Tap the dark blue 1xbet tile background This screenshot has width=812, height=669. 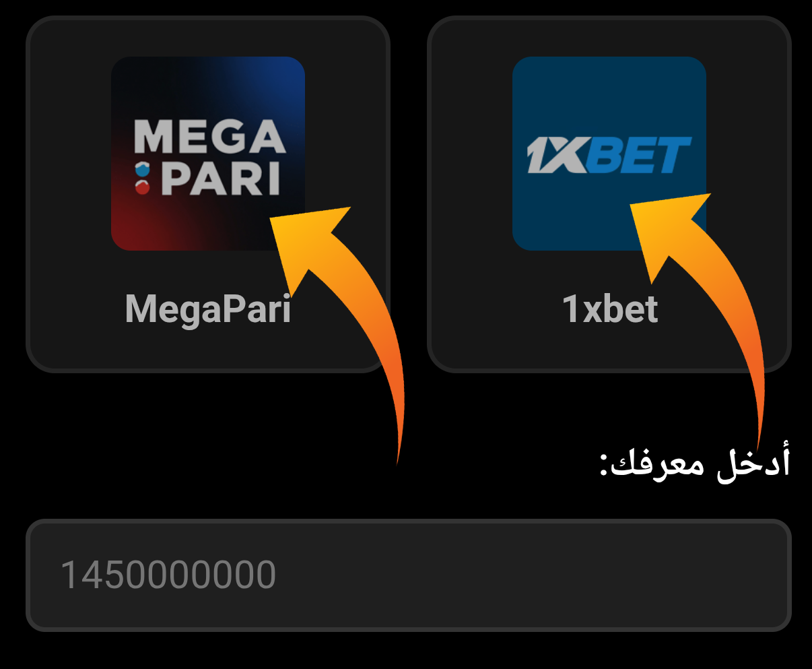pyautogui.click(x=609, y=216)
